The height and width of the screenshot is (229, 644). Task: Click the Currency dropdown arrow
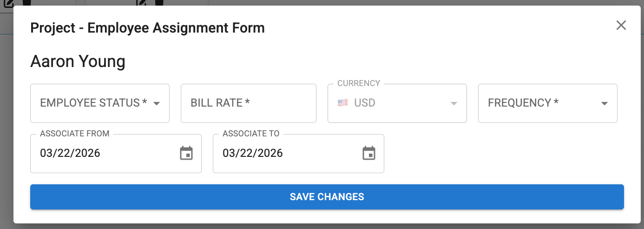[454, 103]
